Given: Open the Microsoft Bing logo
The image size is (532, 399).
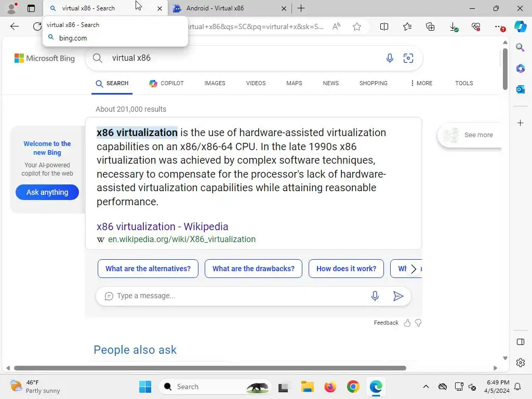Looking at the screenshot, I should point(45,58).
